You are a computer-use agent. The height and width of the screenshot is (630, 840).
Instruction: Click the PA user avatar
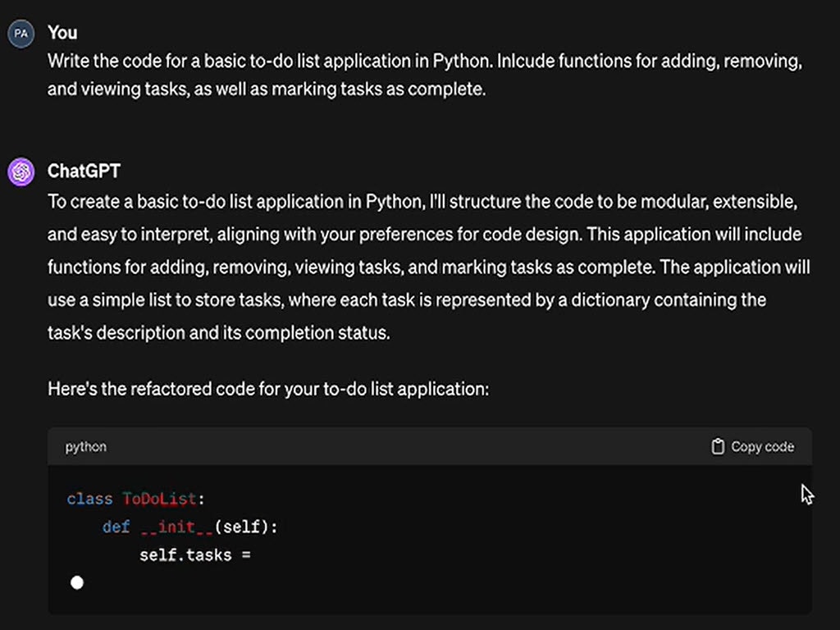[x=21, y=34]
